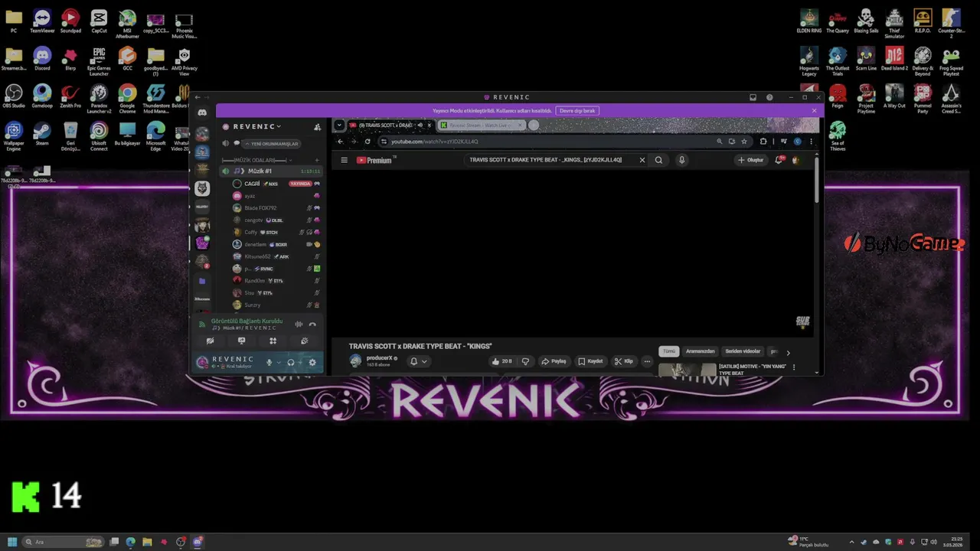Bookmark this page with star icon
This screenshot has width=980, height=551.
click(x=743, y=142)
